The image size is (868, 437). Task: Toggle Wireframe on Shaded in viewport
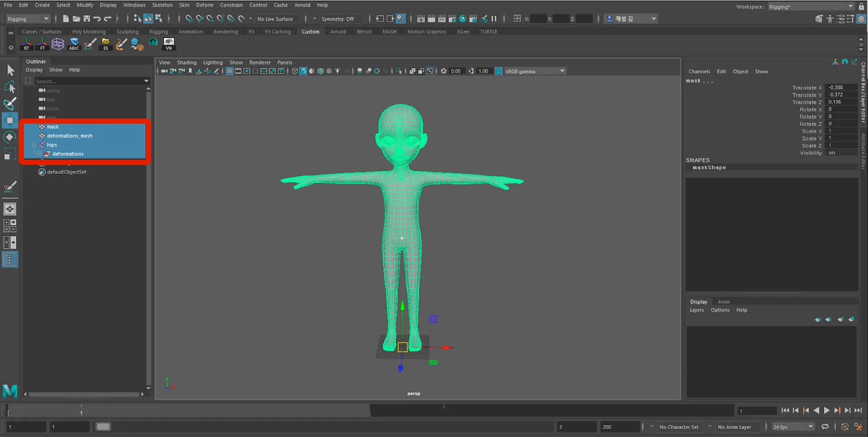[x=320, y=71]
